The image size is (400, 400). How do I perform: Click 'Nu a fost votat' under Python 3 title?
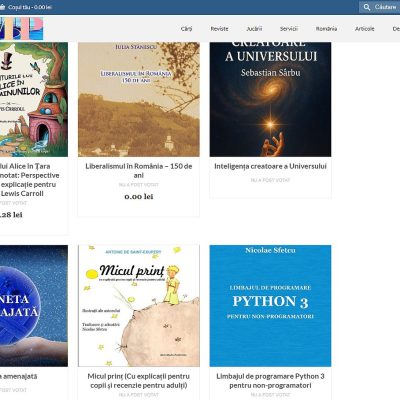click(x=270, y=395)
